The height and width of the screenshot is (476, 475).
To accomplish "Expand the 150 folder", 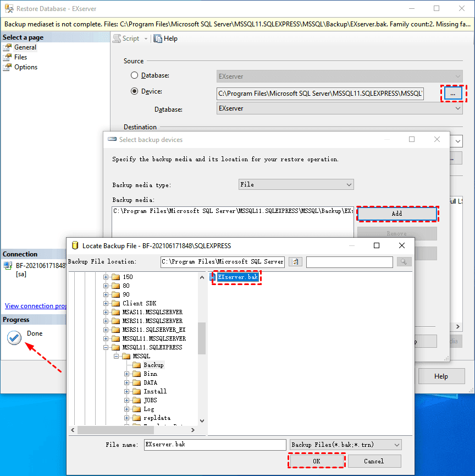I will click(106, 277).
